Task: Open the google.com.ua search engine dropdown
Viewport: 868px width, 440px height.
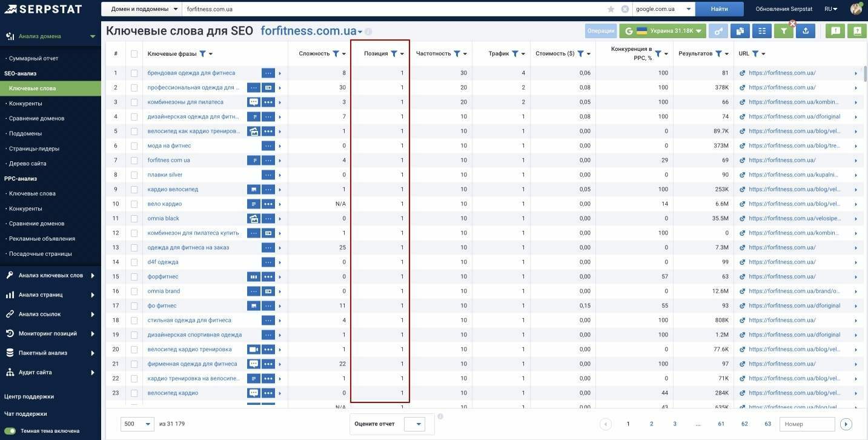Action: pos(664,9)
